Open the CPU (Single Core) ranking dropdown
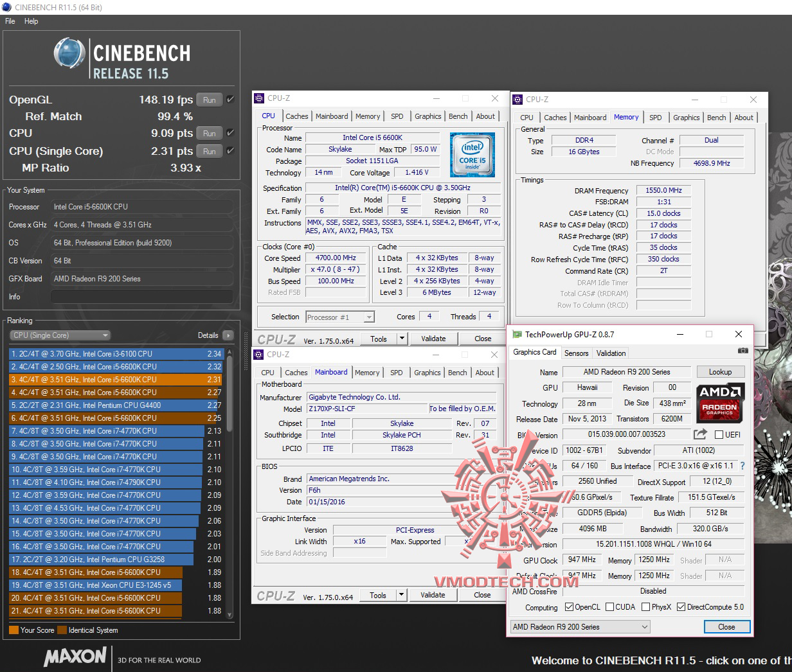 [x=60, y=335]
